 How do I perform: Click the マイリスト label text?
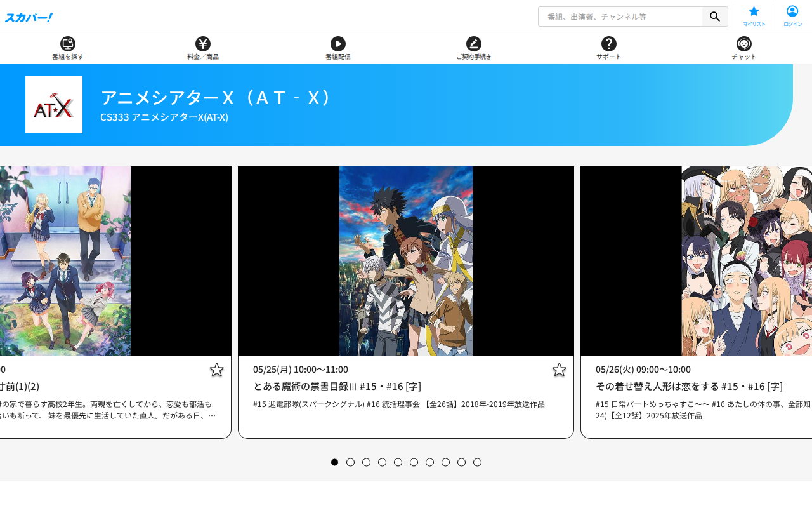(x=754, y=24)
